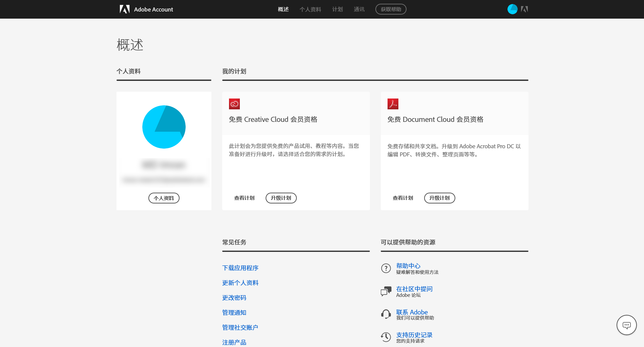Click the Document Cloud Acrobat icon
This screenshot has width=644, height=347.
click(393, 104)
